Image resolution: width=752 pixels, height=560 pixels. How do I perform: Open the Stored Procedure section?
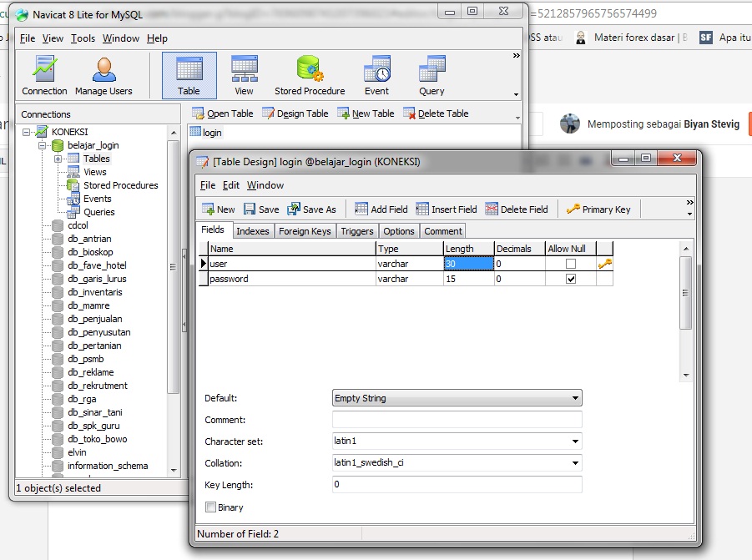tap(310, 76)
